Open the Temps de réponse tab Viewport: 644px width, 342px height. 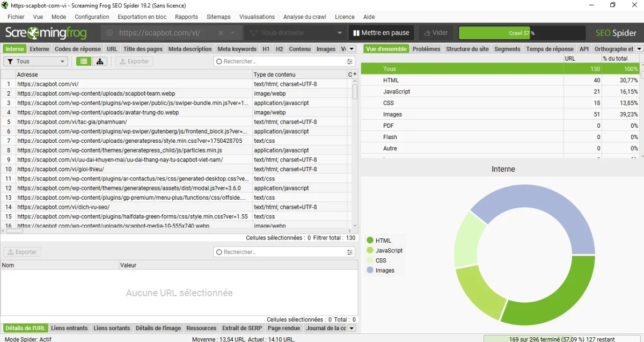tap(550, 49)
